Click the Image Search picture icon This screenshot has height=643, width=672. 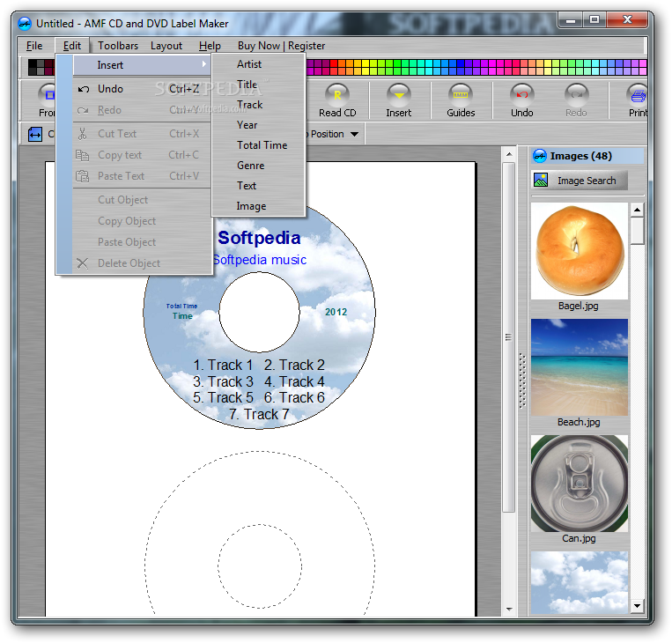click(x=541, y=180)
